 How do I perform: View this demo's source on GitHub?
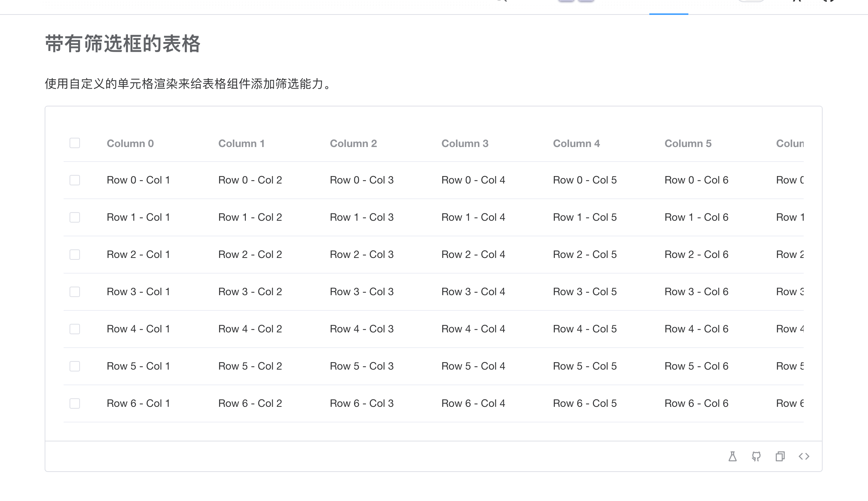click(756, 456)
